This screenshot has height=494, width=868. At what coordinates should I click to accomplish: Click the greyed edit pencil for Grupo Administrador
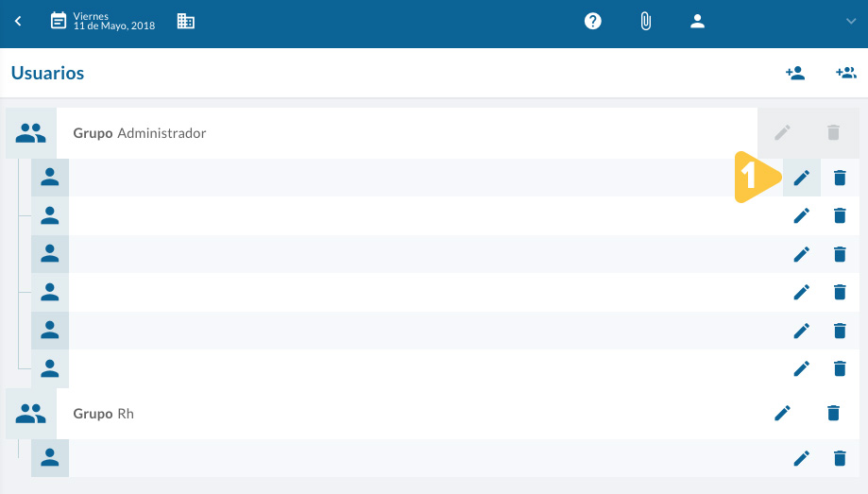(x=782, y=132)
